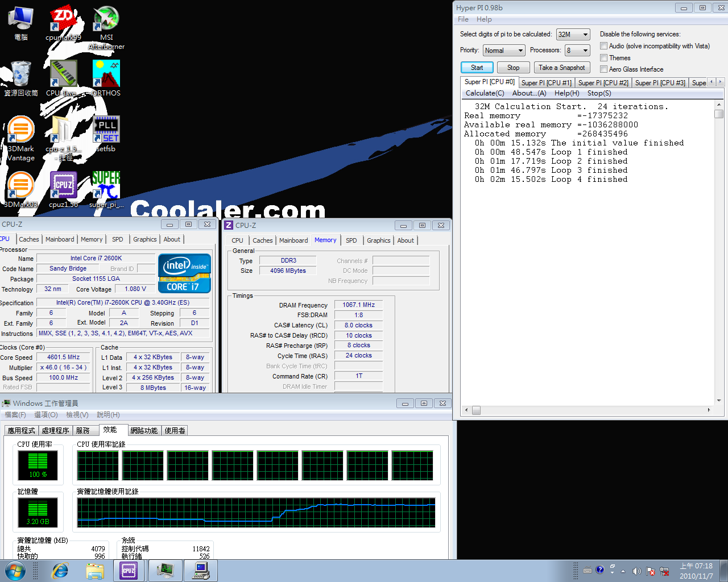Click Stop(S) in Super PI menu
728x582 pixels.
pyautogui.click(x=599, y=93)
